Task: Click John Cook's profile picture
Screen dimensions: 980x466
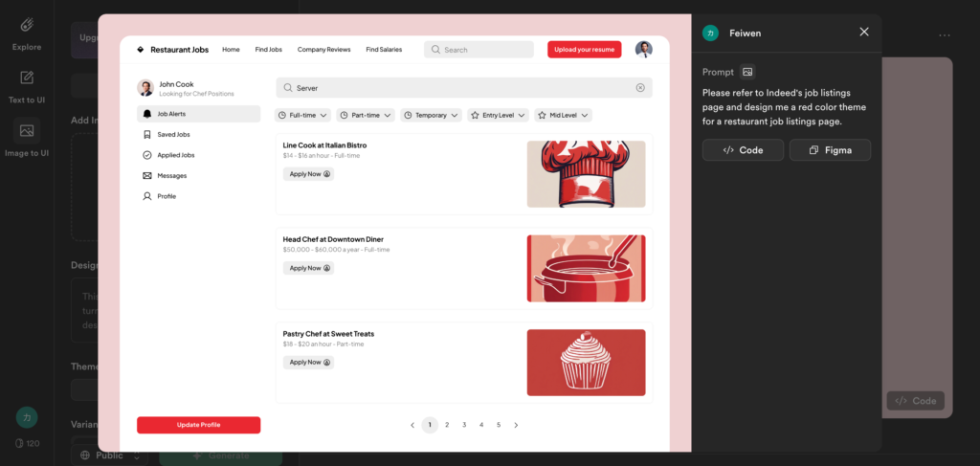Action: point(145,88)
